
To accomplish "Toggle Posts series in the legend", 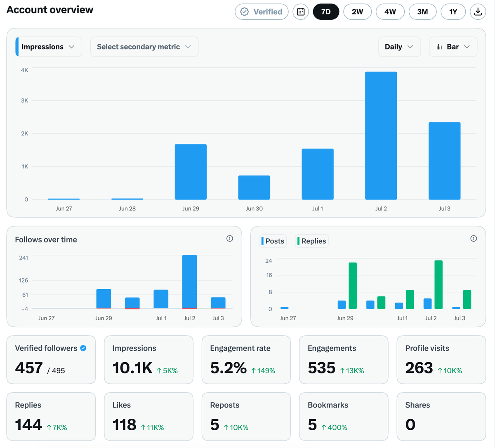I will (273, 241).
